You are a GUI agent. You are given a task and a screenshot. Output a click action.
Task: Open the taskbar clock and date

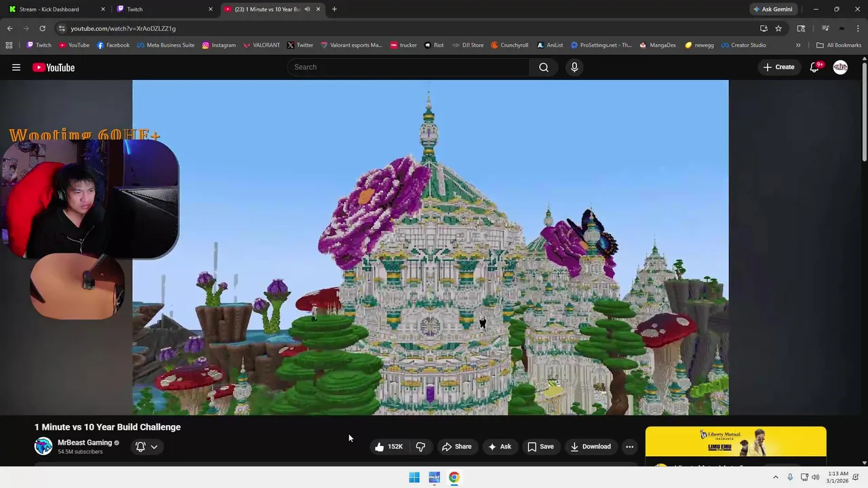pos(837,477)
